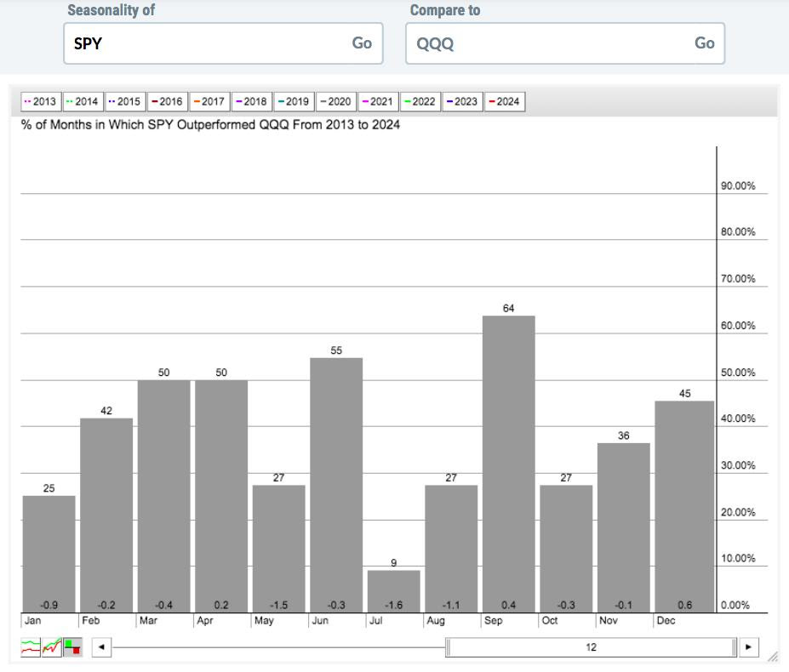Viewport: 789px width, 672px height.
Task: Toggle the 2019 year legend
Action: 294,101
